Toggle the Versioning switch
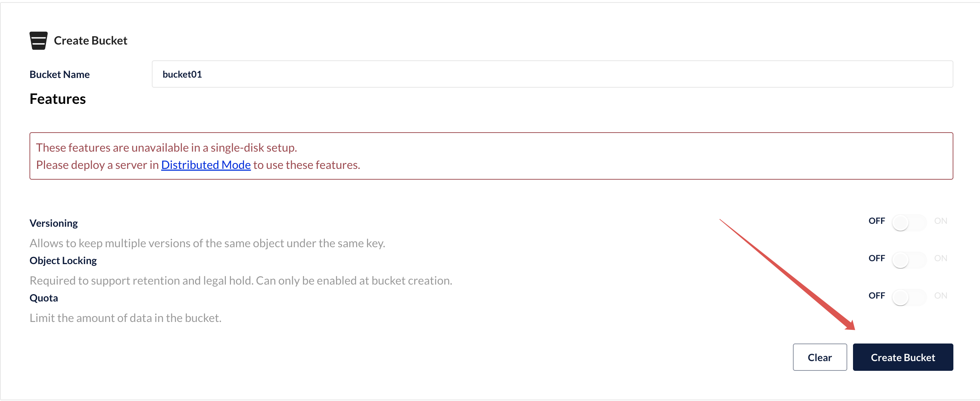Viewport: 980px width, 401px height. pos(908,222)
